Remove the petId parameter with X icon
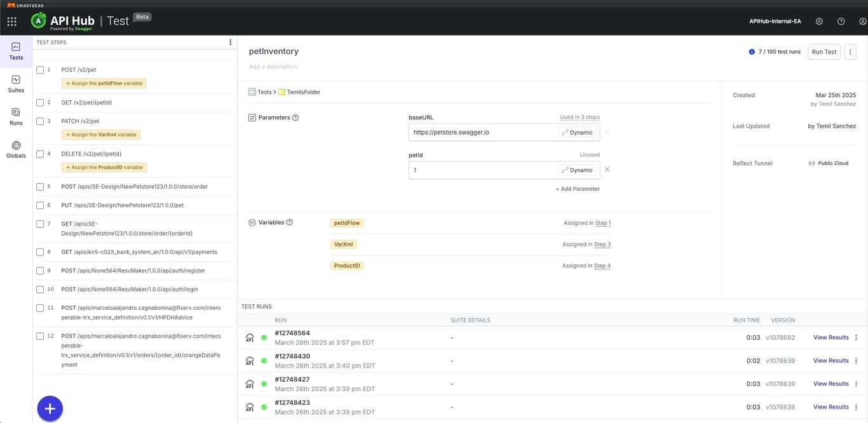Image resolution: width=868 pixels, height=423 pixels. click(607, 170)
